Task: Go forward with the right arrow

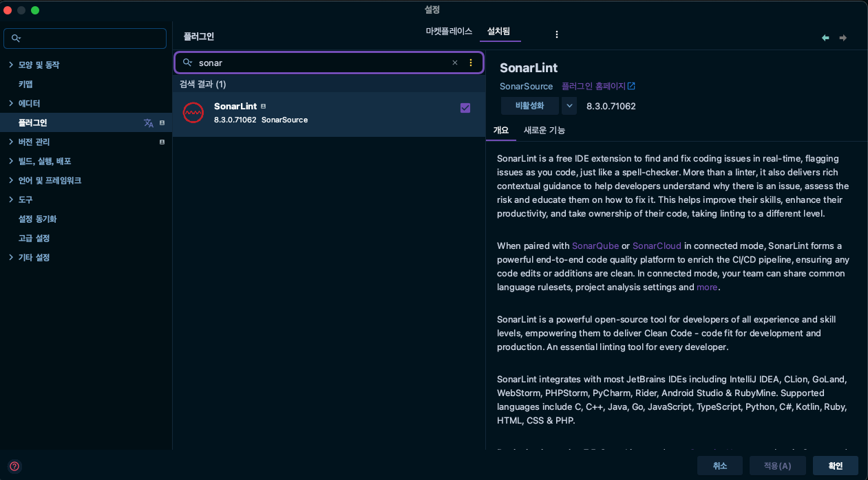Action: (843, 38)
